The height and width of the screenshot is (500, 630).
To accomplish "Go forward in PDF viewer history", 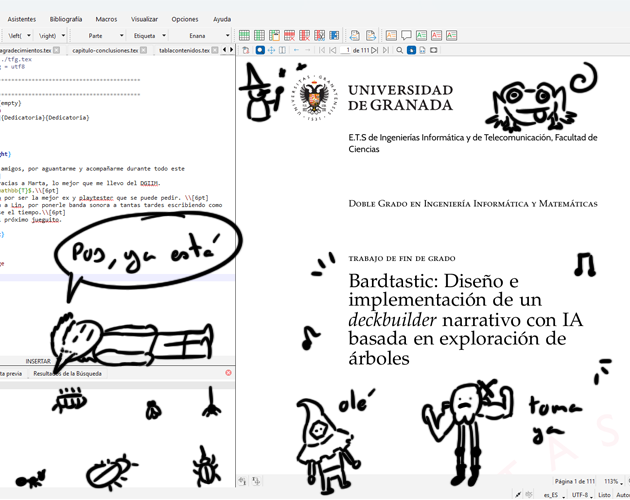I will click(x=308, y=50).
